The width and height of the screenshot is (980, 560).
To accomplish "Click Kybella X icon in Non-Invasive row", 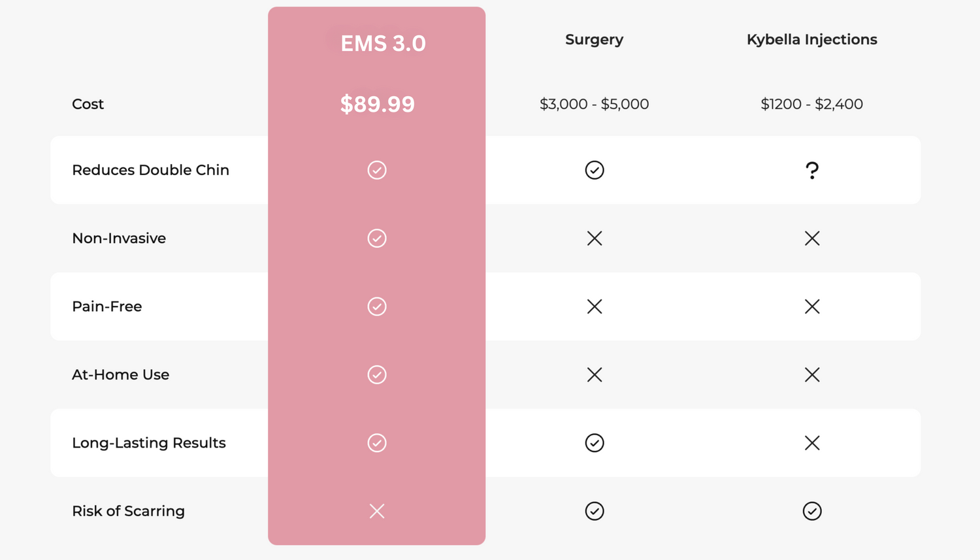I will pyautogui.click(x=812, y=239).
